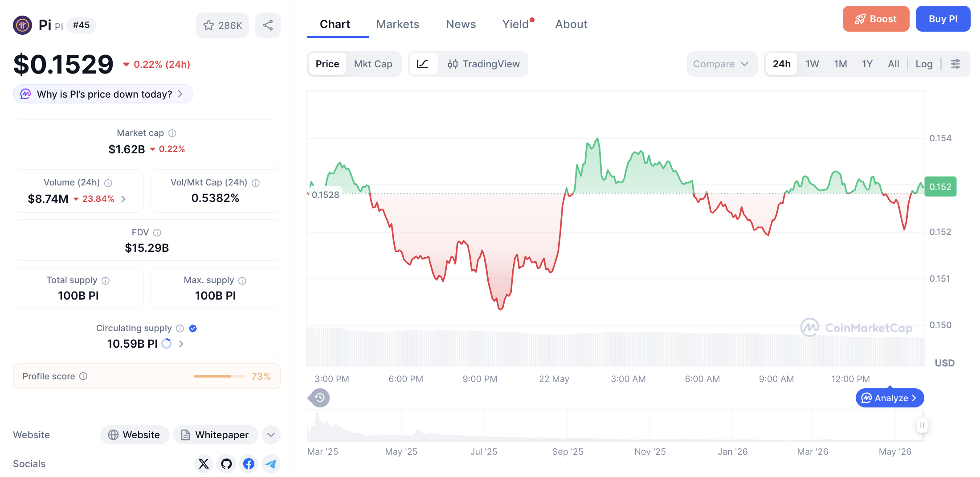
Task: Expand more website links chevron
Action: [271, 435]
